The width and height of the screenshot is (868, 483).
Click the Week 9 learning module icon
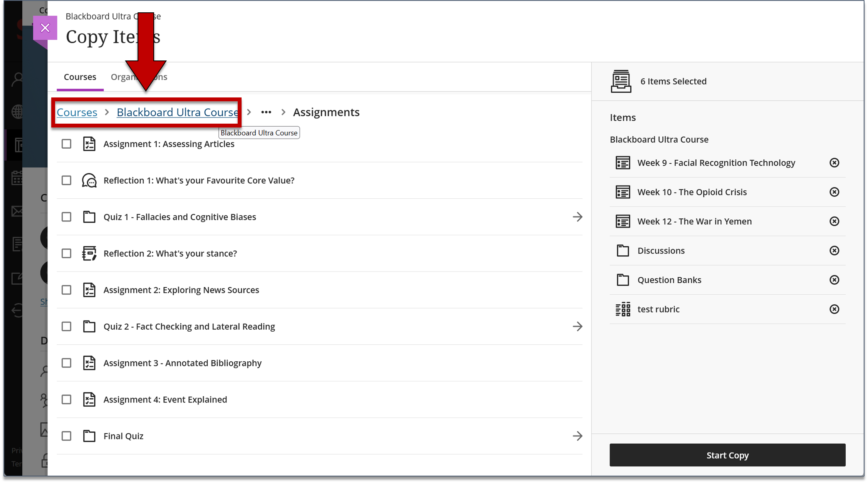tap(623, 163)
